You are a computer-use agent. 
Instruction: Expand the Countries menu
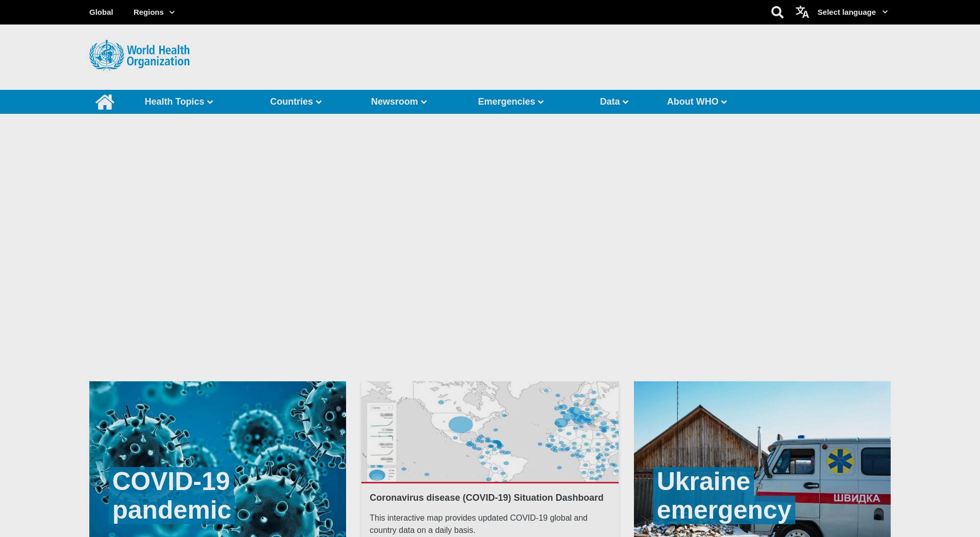296,102
